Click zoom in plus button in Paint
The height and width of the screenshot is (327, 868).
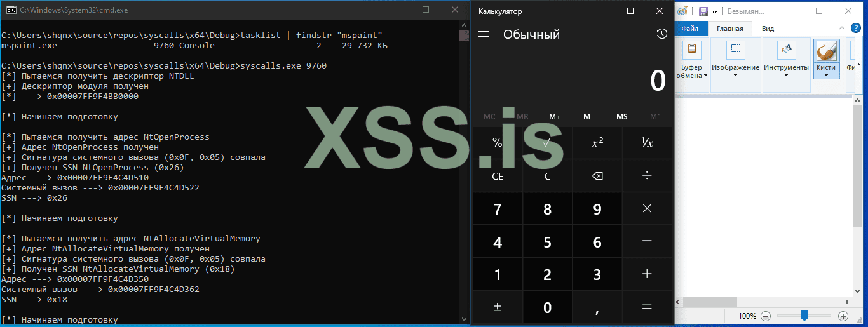coord(843,316)
